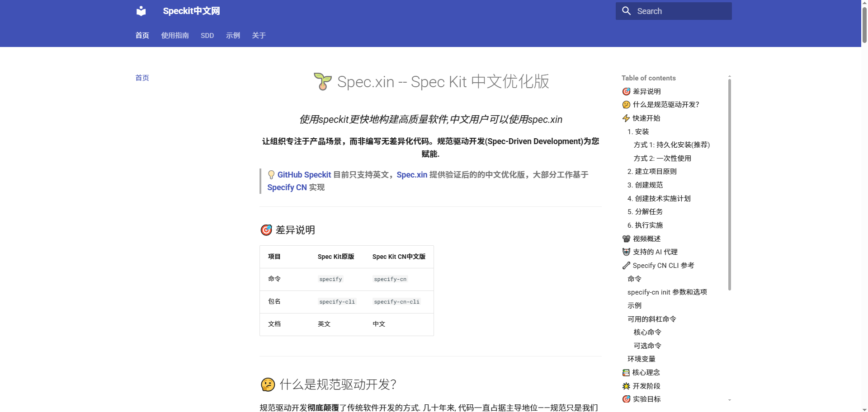Click the robot icon next to 支持的 AI 代理
868x412 pixels.
626,252
